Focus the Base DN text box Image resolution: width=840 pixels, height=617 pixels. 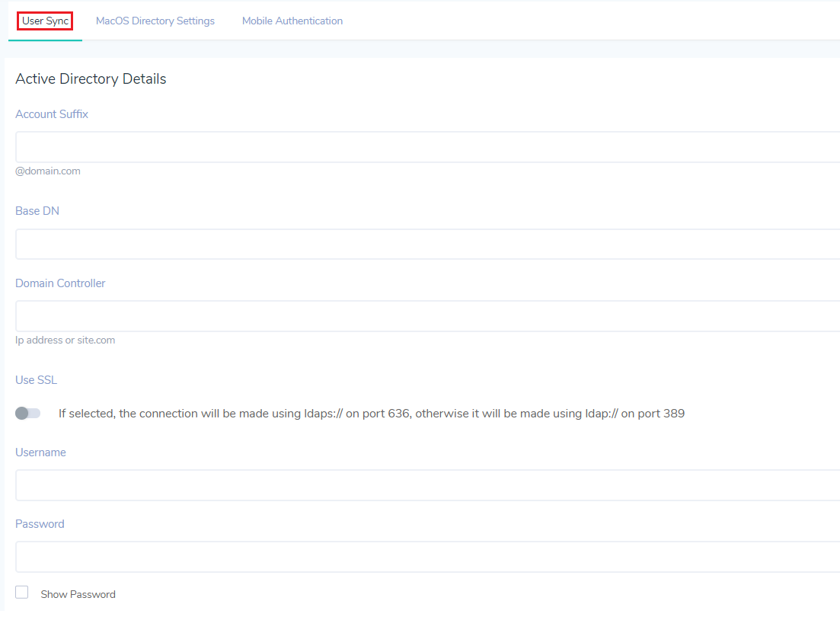[x=427, y=244]
